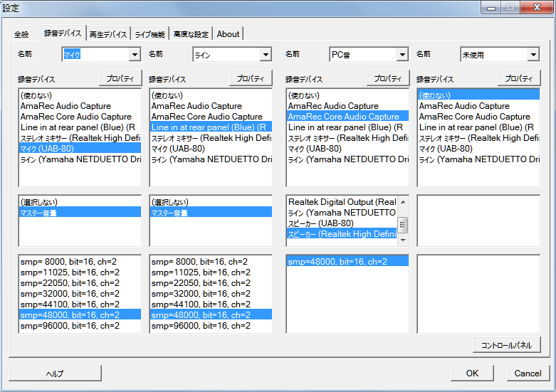Select ステレオ ミキサー in the マイク column

(80, 138)
